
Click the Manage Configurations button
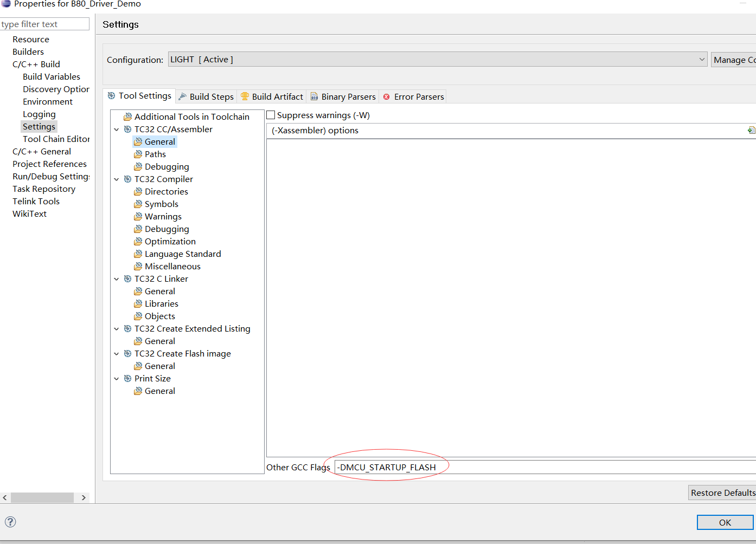[x=734, y=60]
